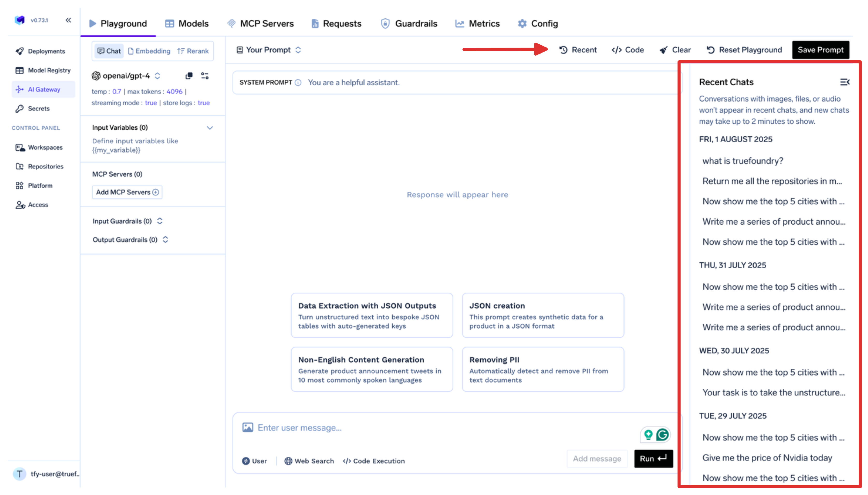Open Model Registry in the sidebar
Screen dimensions: 868x495
[43, 70]
